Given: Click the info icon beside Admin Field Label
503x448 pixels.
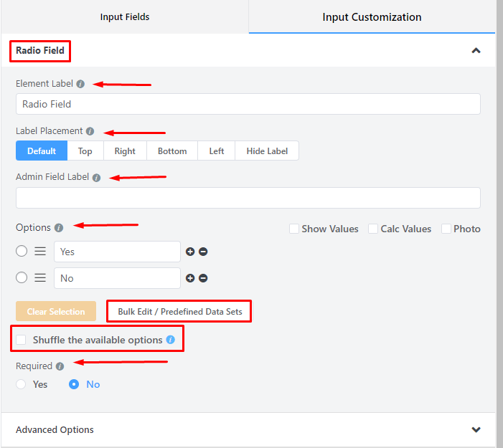Looking at the screenshot, I should click(95, 177).
